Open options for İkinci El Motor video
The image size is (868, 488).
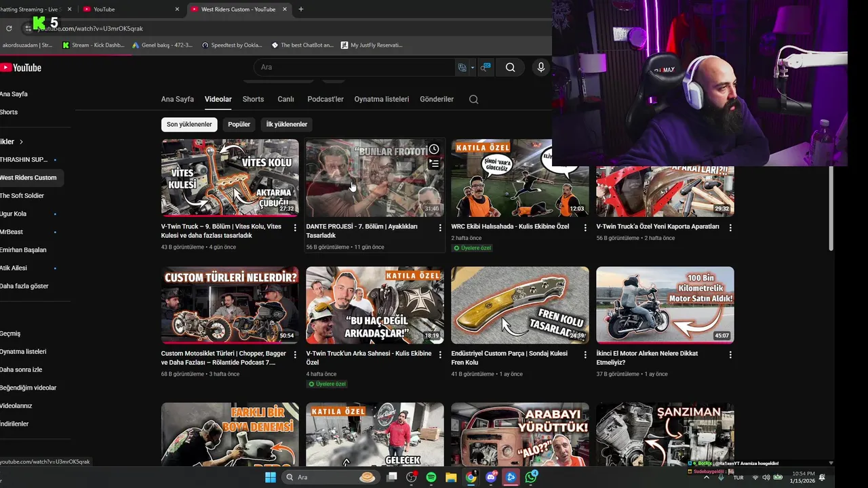pyautogui.click(x=730, y=354)
